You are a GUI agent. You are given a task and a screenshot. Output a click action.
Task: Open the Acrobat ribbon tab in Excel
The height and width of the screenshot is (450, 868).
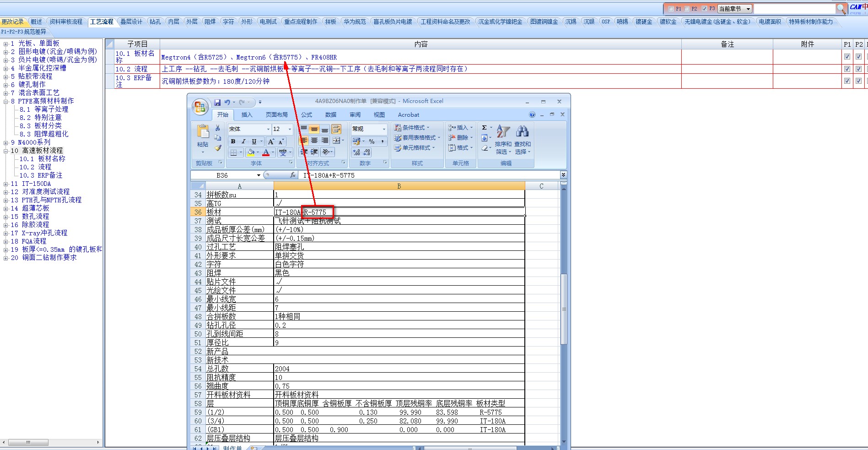409,115
